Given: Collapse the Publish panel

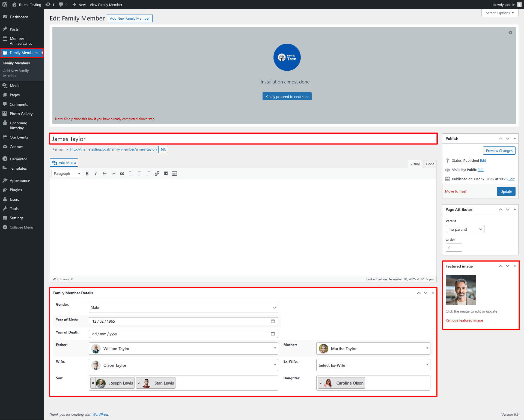Looking at the screenshot, I should click(515, 139).
